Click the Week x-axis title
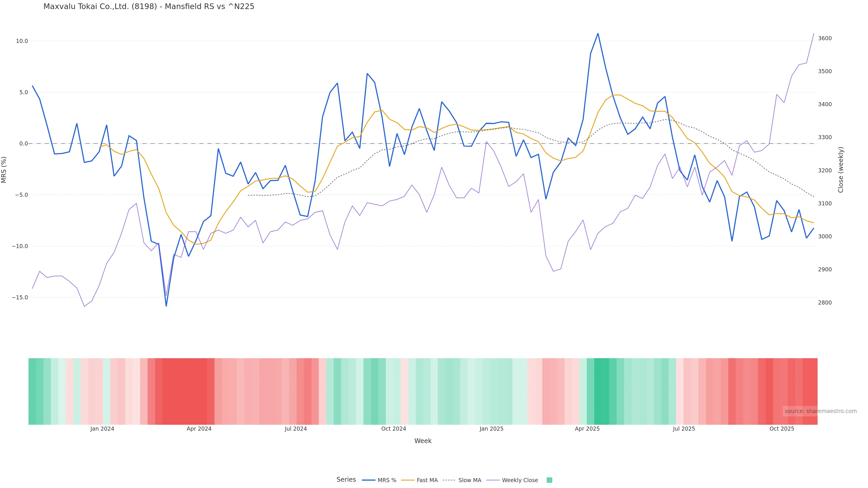Image resolution: width=868 pixels, height=488 pixels. pos(422,441)
